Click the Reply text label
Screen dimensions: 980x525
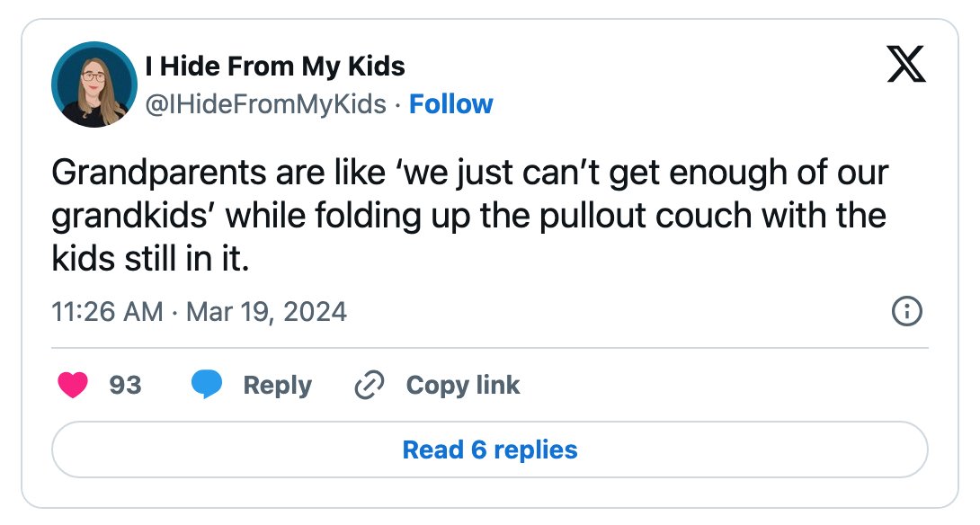[x=278, y=386]
